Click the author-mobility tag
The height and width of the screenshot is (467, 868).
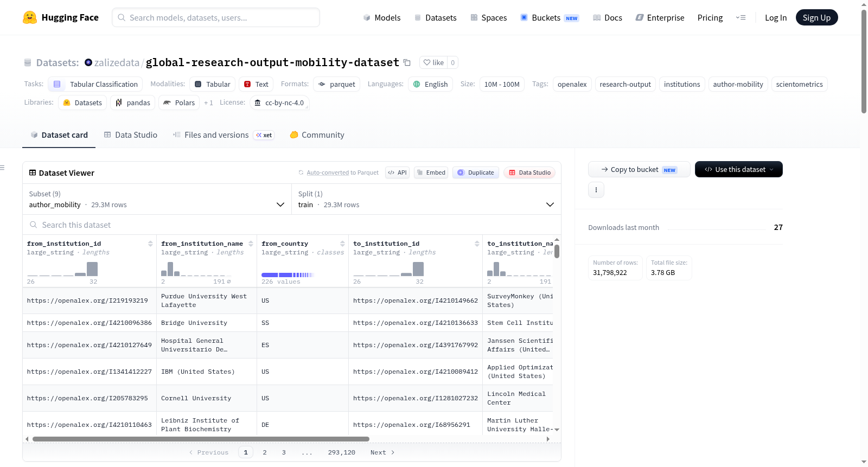(738, 84)
